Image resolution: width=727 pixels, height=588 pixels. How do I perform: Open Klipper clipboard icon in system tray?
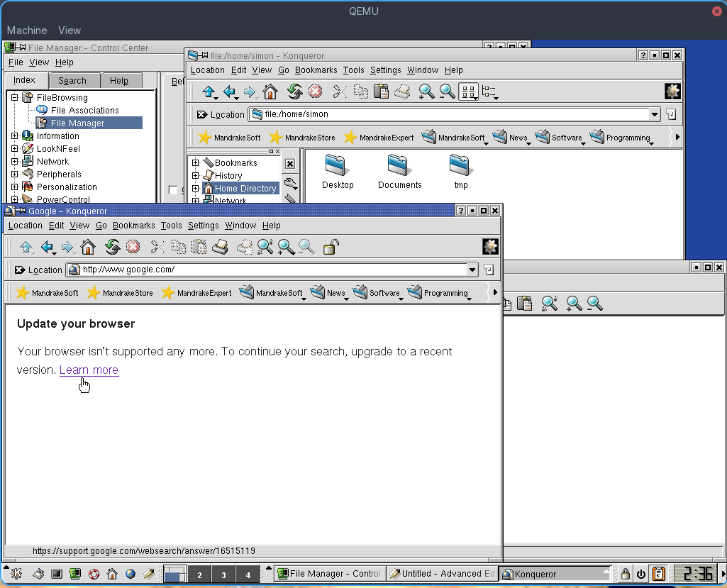pos(659,574)
